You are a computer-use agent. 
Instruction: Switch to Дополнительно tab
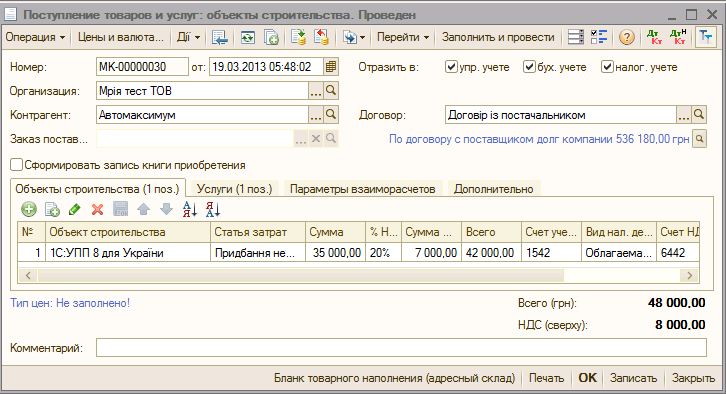click(x=494, y=189)
